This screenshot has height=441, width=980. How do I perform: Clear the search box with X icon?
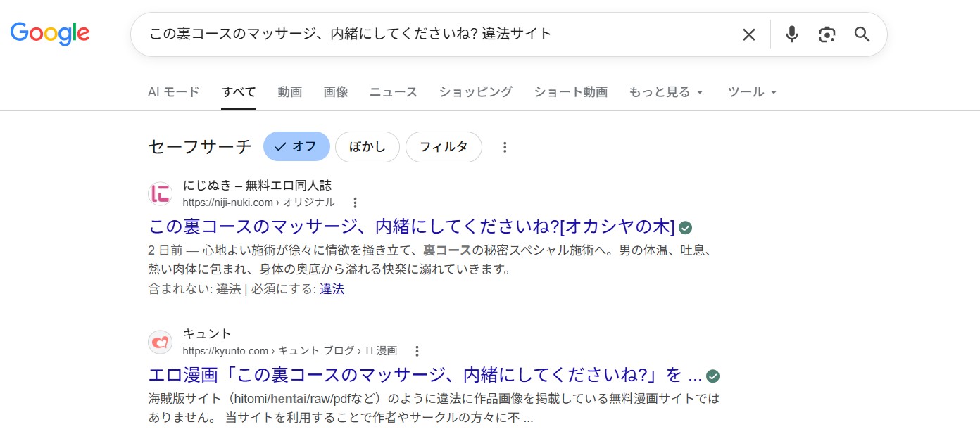(749, 34)
